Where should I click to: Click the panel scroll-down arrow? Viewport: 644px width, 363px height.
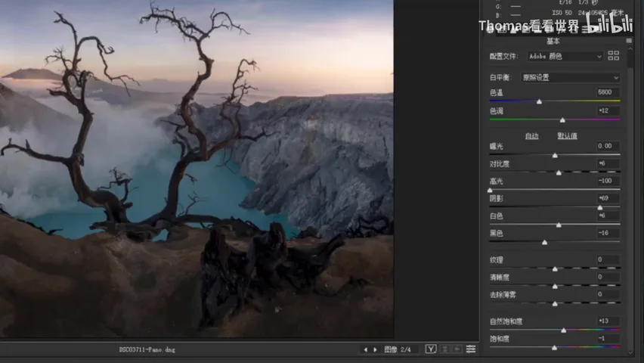tap(631, 352)
